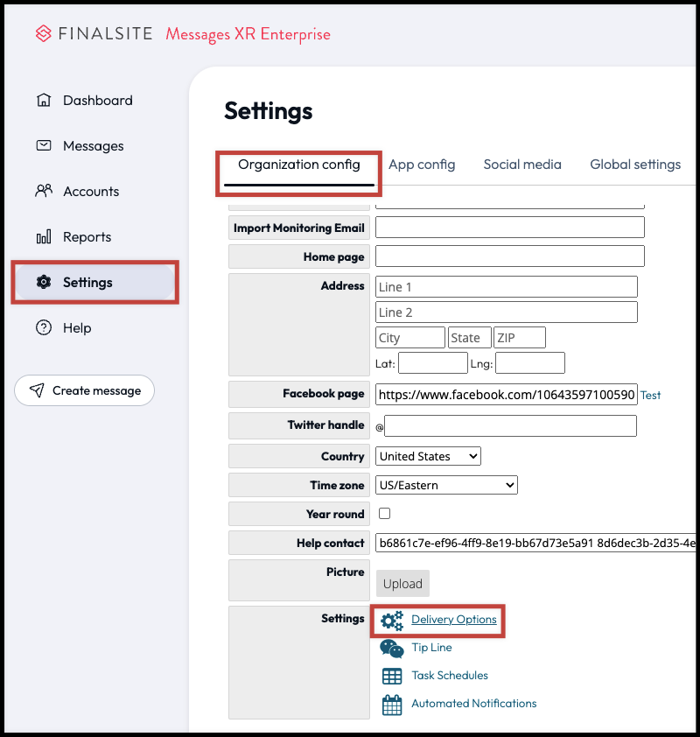Open the Social media tab
The width and height of the screenshot is (700, 737).
(522, 164)
